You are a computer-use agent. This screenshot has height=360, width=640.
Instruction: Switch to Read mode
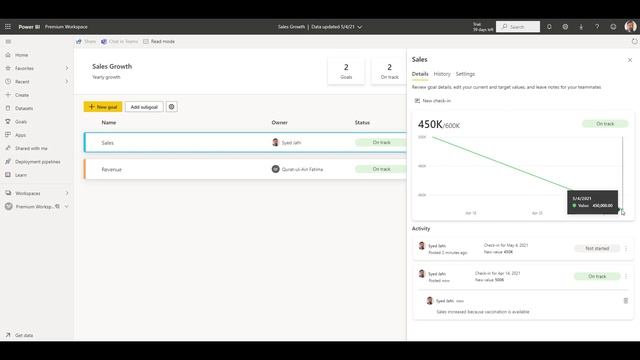point(159,42)
